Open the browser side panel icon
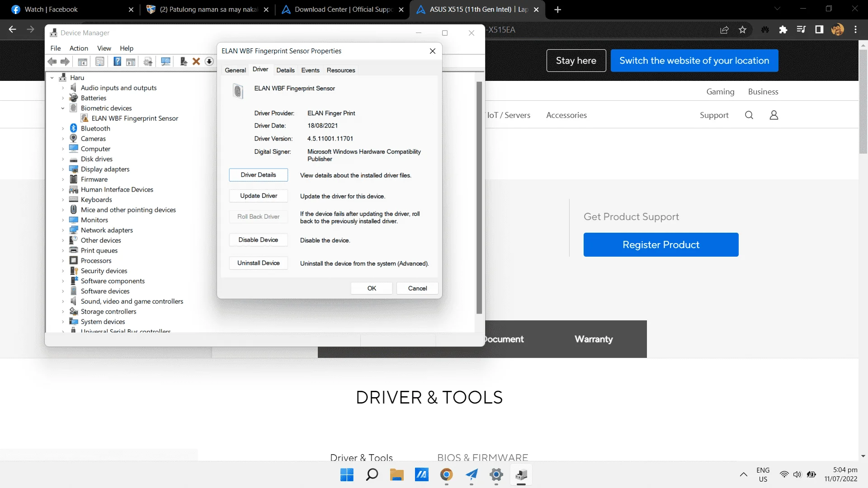The height and width of the screenshot is (488, 868). (819, 30)
